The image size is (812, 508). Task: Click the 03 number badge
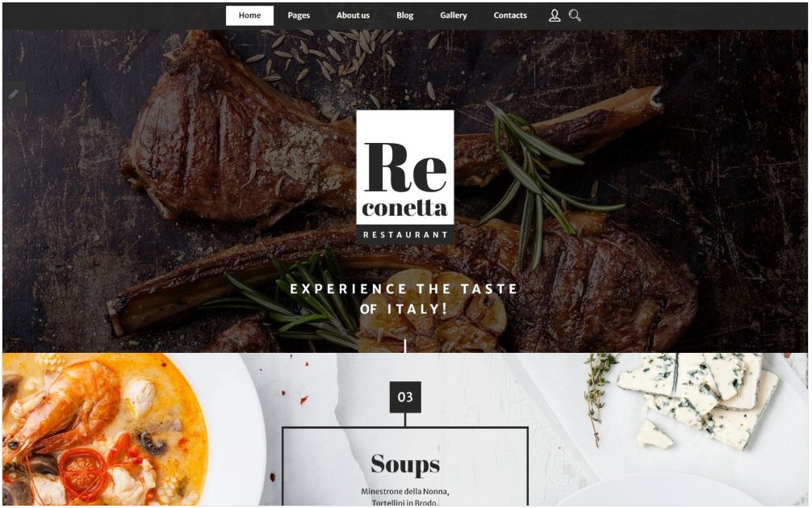(405, 397)
